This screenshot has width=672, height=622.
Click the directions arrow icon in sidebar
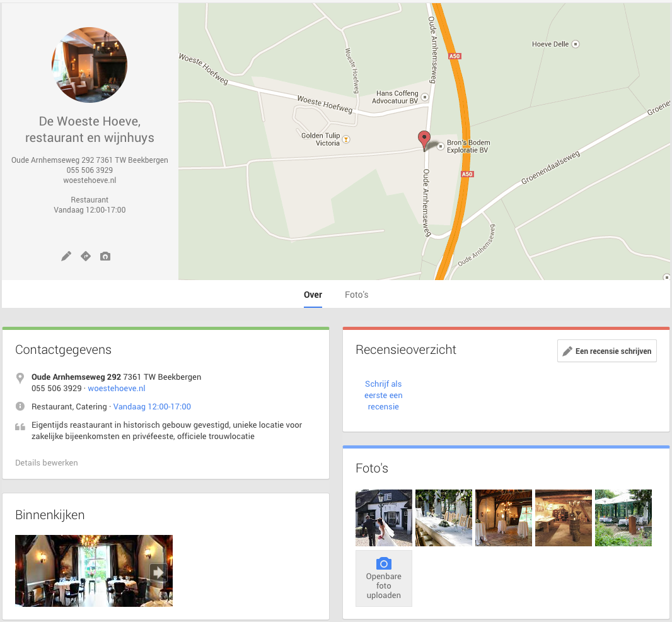coord(86,256)
